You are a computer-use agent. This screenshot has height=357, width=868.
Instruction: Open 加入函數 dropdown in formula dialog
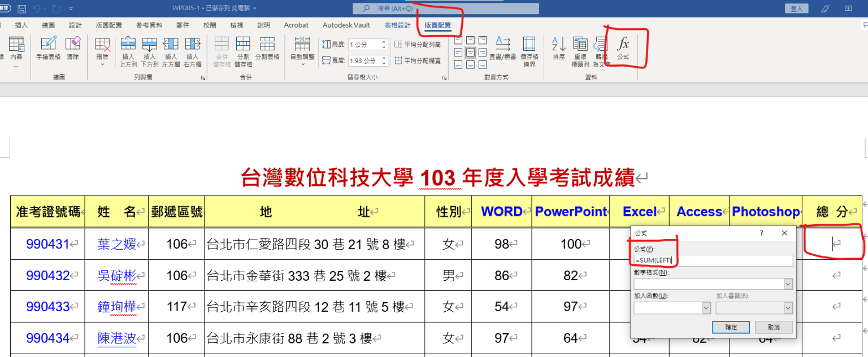(x=706, y=308)
